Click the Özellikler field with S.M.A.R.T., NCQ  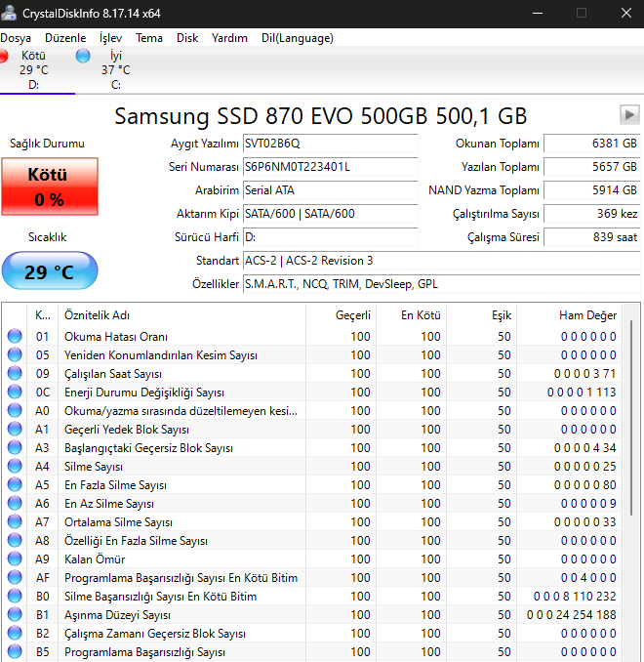441,284
